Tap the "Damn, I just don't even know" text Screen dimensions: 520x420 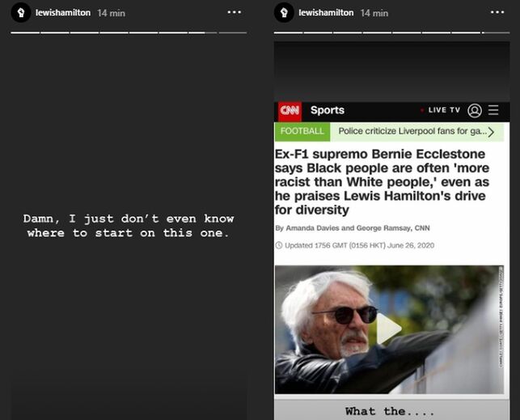(x=129, y=218)
